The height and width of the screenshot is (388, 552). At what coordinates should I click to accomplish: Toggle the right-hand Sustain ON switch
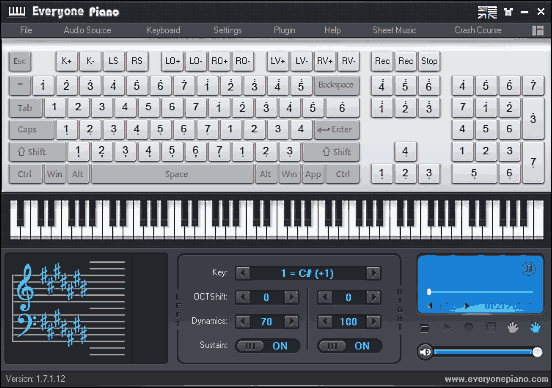[x=350, y=346]
